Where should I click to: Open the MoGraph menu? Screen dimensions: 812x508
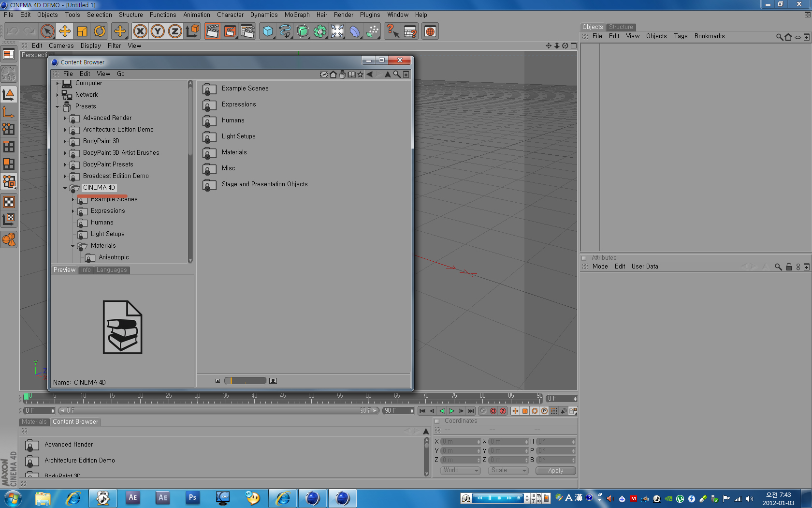(297, 15)
